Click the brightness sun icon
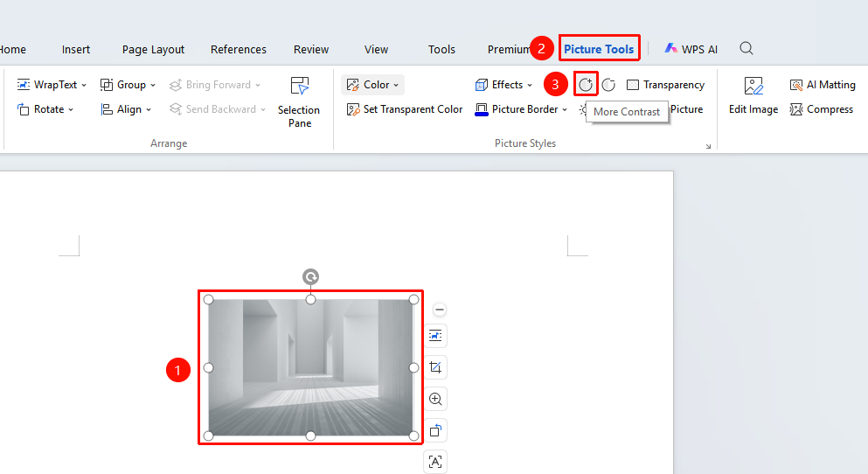868x474 pixels. tap(582, 109)
